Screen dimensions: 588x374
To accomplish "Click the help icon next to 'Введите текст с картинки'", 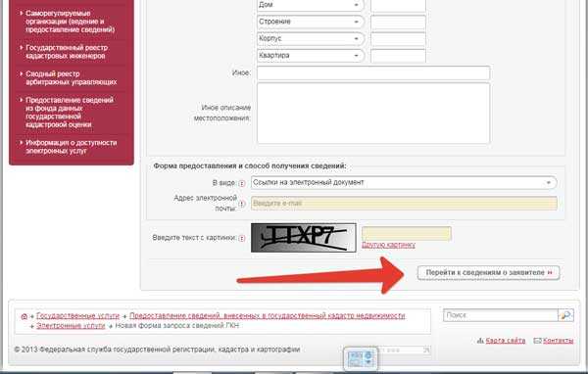I will pos(242,238).
